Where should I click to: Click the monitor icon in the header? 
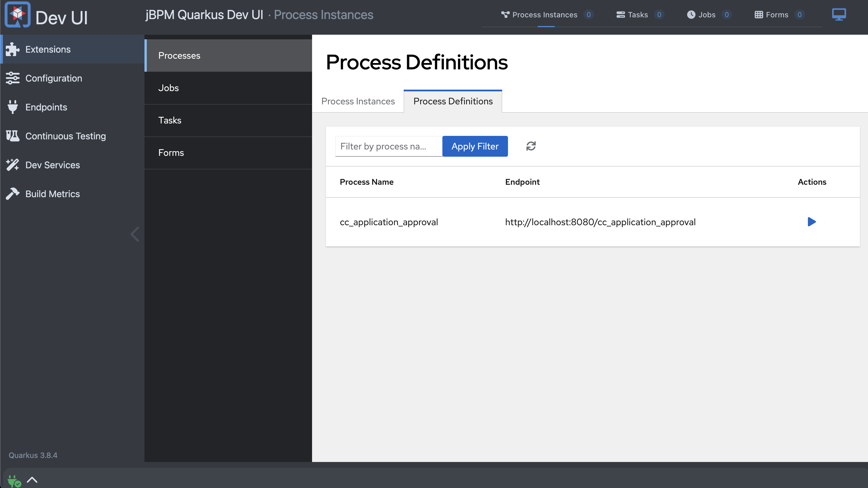[x=839, y=14]
